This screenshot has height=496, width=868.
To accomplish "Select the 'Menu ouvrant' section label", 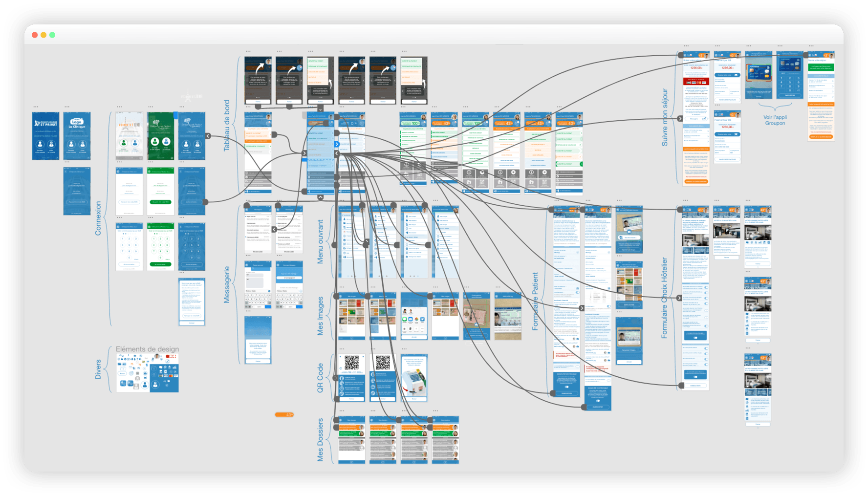I will click(320, 242).
